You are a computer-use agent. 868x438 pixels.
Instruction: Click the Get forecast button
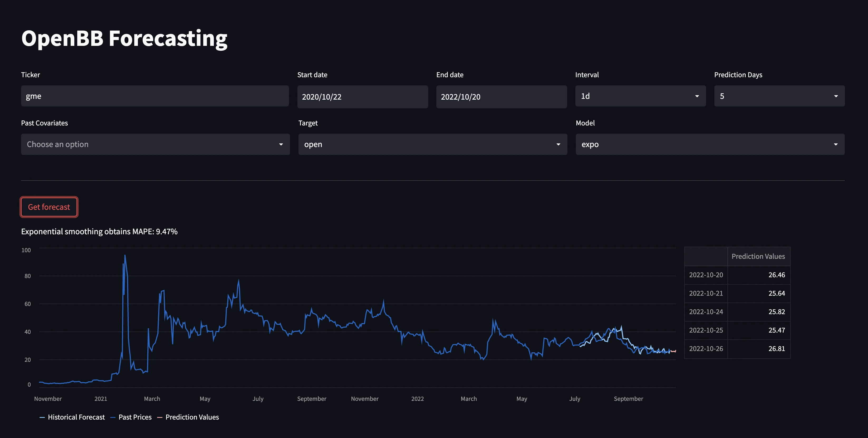(x=49, y=207)
